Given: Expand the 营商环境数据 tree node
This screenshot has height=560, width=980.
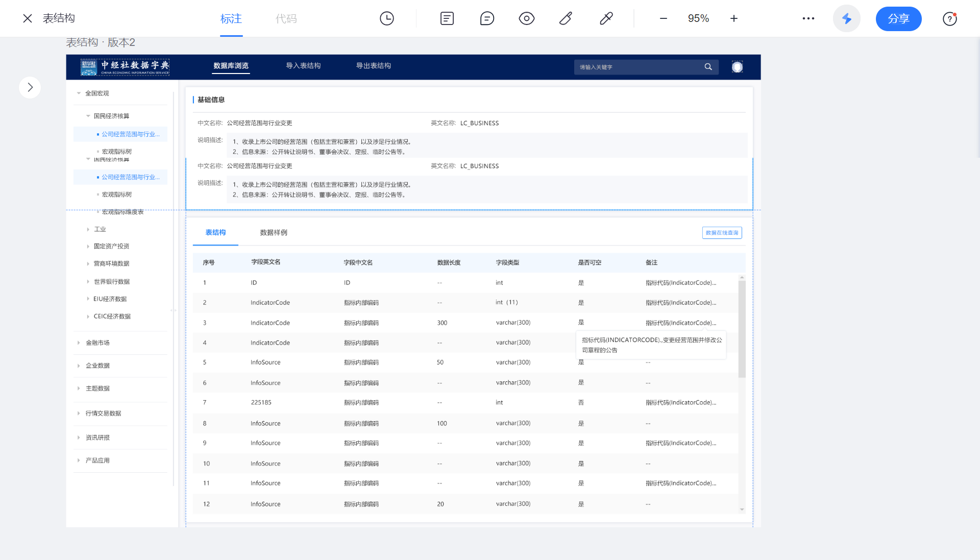Looking at the screenshot, I should (88, 264).
